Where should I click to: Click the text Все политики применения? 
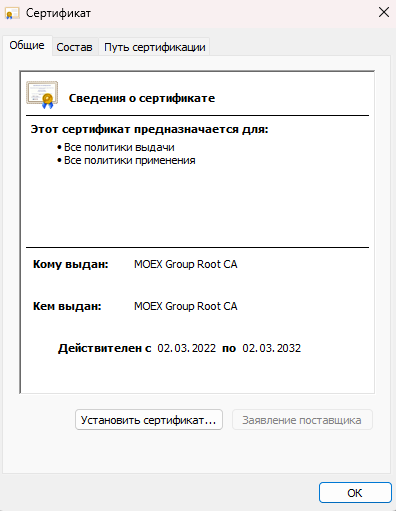(x=130, y=160)
